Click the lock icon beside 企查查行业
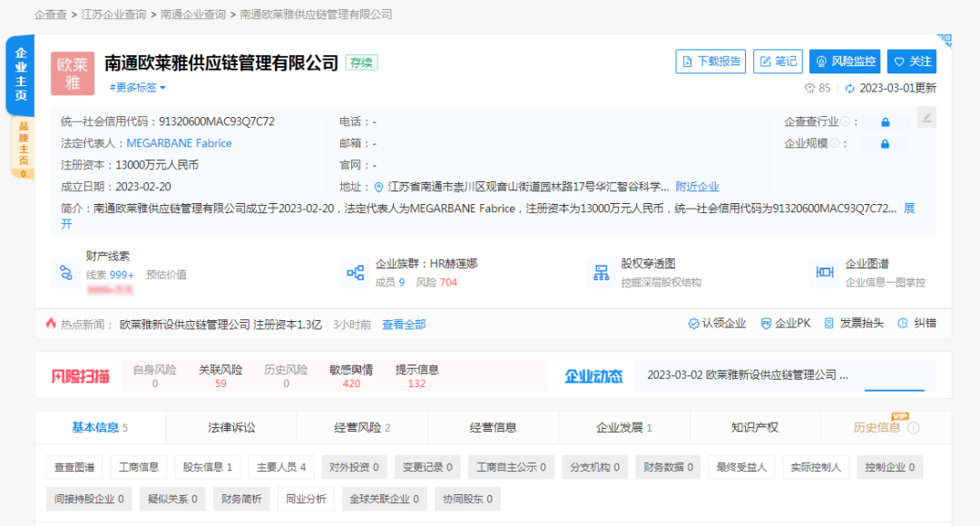Image resolution: width=980 pixels, height=526 pixels. click(885, 122)
